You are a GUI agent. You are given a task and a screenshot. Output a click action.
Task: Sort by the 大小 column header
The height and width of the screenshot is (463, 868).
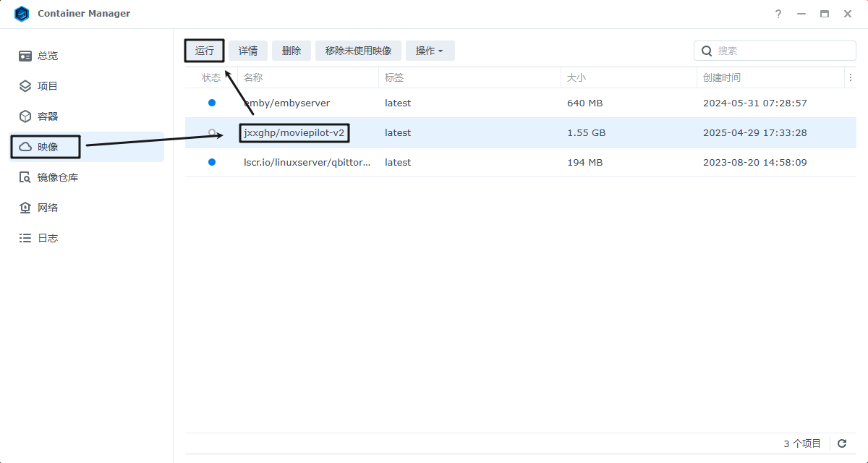pyautogui.click(x=629, y=77)
